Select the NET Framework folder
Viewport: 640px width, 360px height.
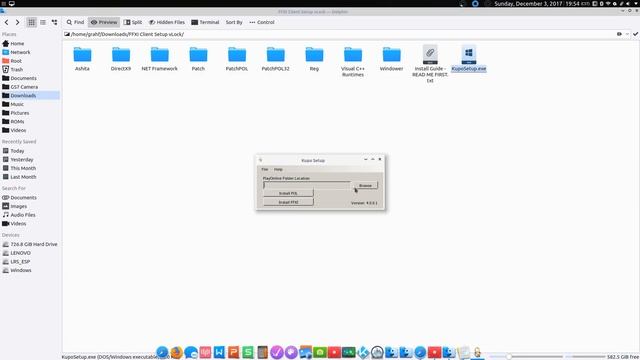(160, 58)
